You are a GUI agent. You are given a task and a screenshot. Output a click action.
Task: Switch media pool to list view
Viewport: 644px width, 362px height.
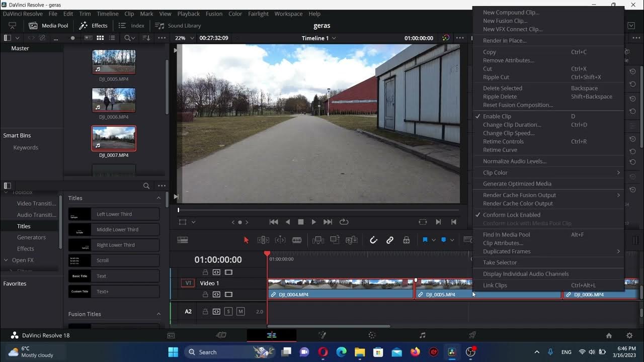coord(112,38)
